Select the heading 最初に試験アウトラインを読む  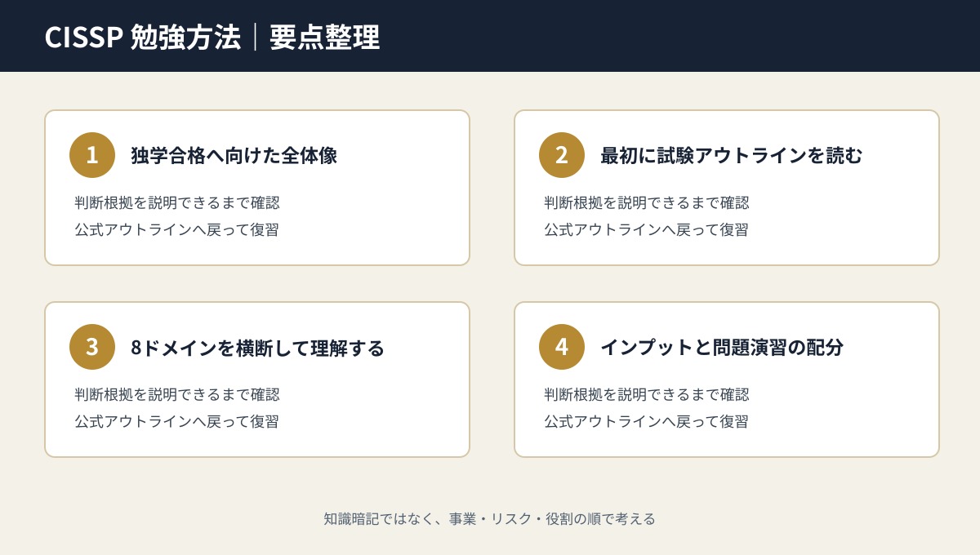click(x=732, y=155)
